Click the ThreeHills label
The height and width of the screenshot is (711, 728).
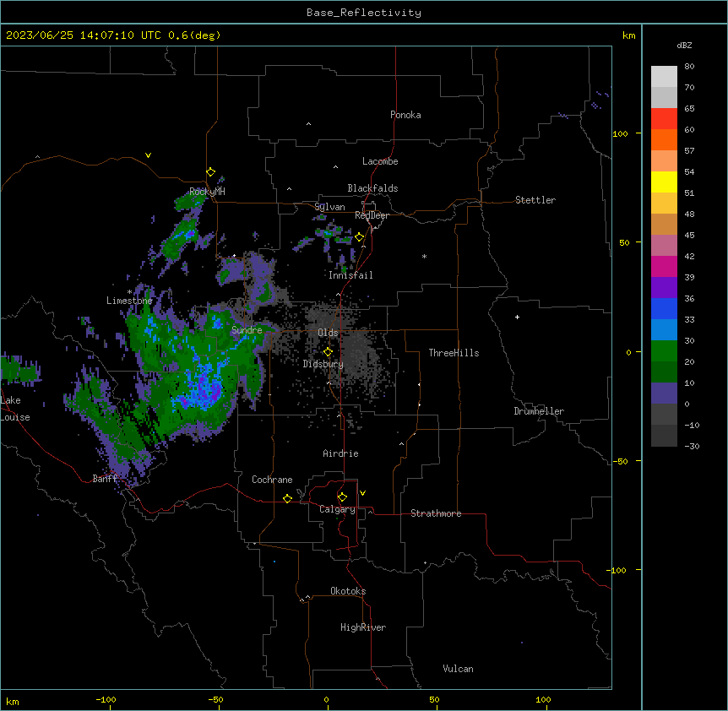[454, 353]
